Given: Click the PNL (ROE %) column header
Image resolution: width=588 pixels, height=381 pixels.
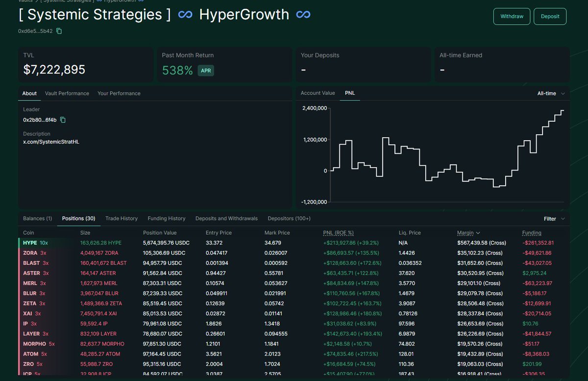Looking at the screenshot, I should coord(339,233).
